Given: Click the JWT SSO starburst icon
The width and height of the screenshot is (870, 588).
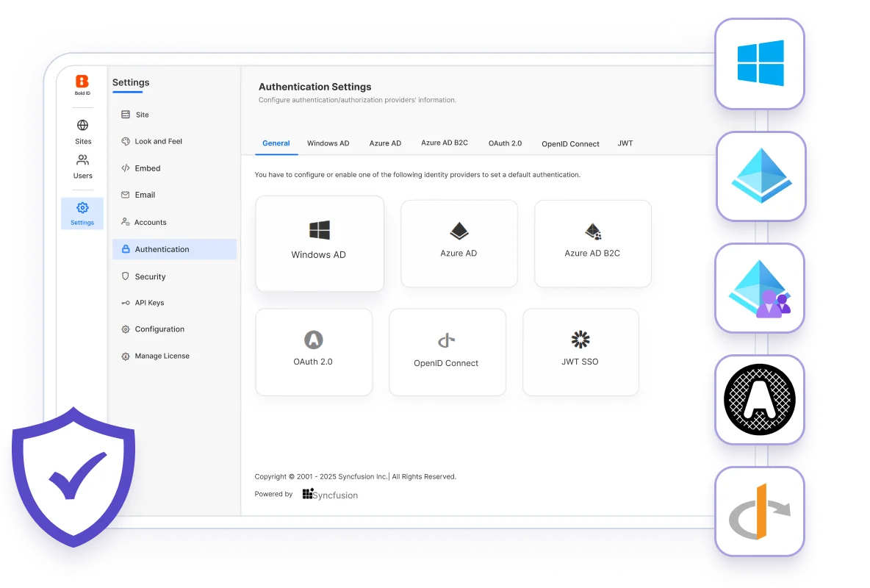Looking at the screenshot, I should (x=580, y=340).
